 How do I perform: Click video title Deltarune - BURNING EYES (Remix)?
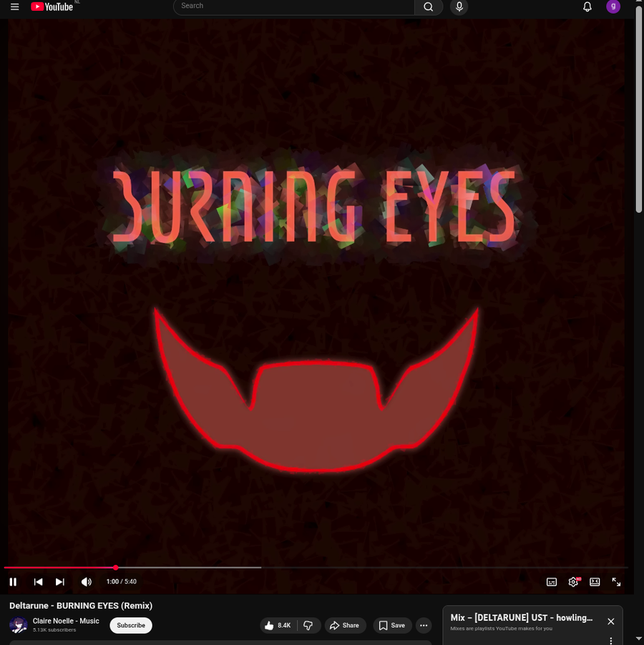tap(81, 606)
